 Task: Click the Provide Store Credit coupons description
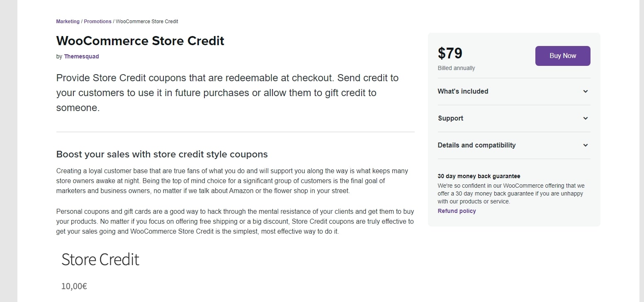227,93
